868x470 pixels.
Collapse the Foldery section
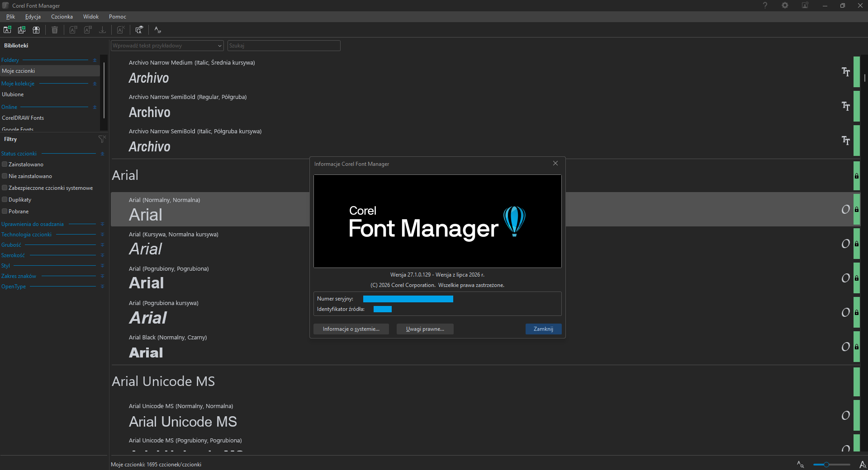click(x=95, y=60)
